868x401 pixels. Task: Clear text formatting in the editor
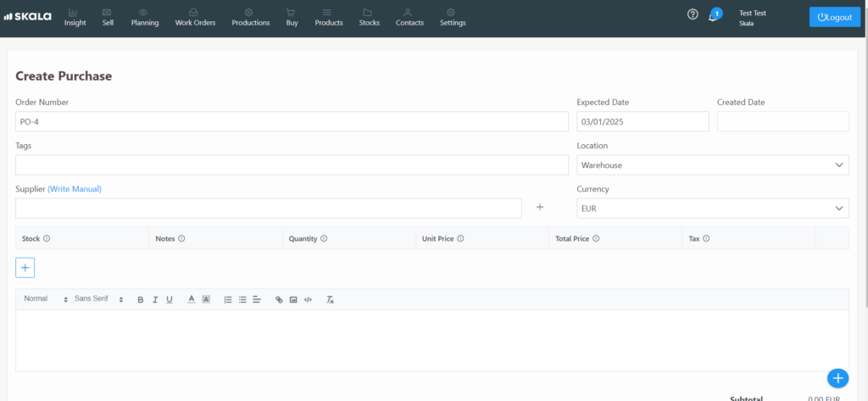coord(330,299)
